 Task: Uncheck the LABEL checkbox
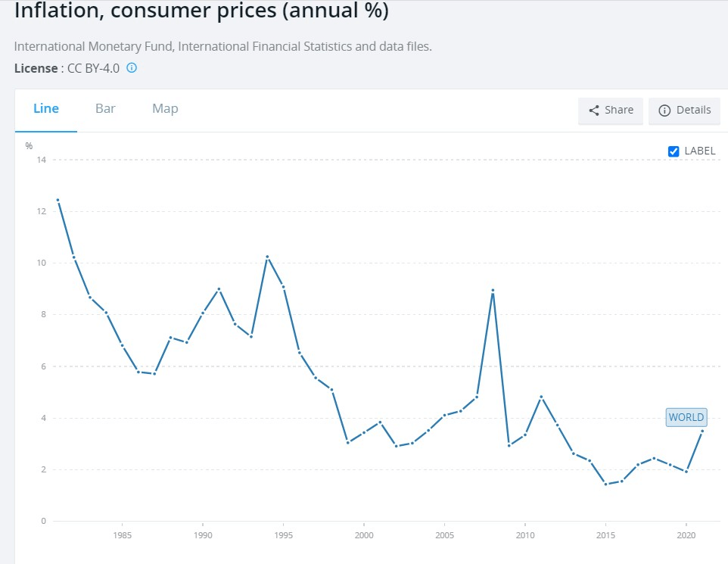(x=674, y=151)
